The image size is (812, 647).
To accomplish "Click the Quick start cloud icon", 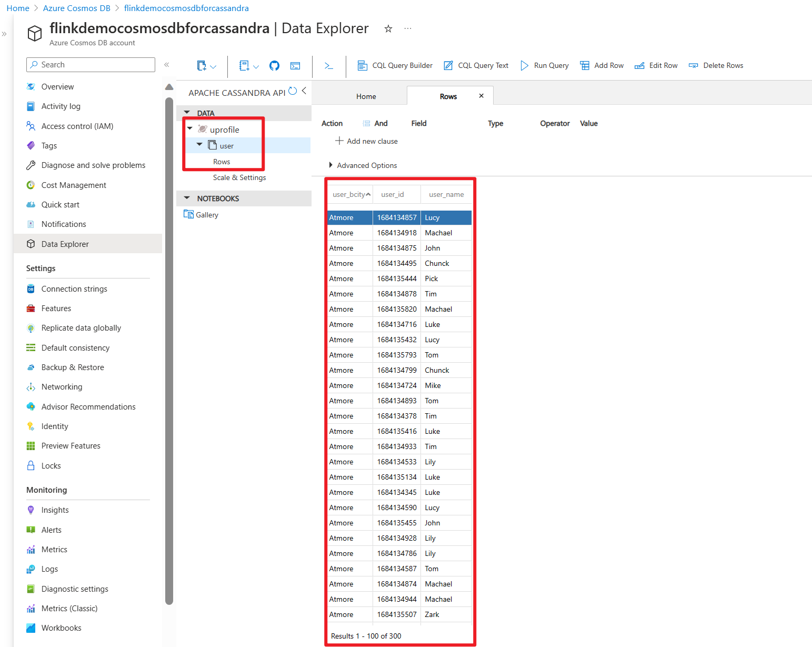I will point(31,205).
